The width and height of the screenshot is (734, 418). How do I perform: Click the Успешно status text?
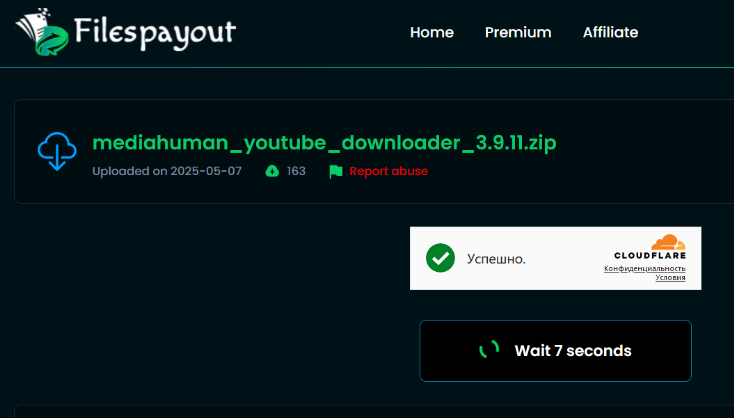point(496,259)
